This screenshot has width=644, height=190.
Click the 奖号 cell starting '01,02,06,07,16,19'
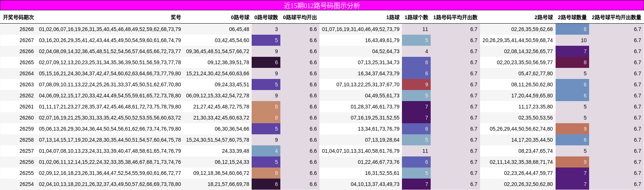(110, 29)
